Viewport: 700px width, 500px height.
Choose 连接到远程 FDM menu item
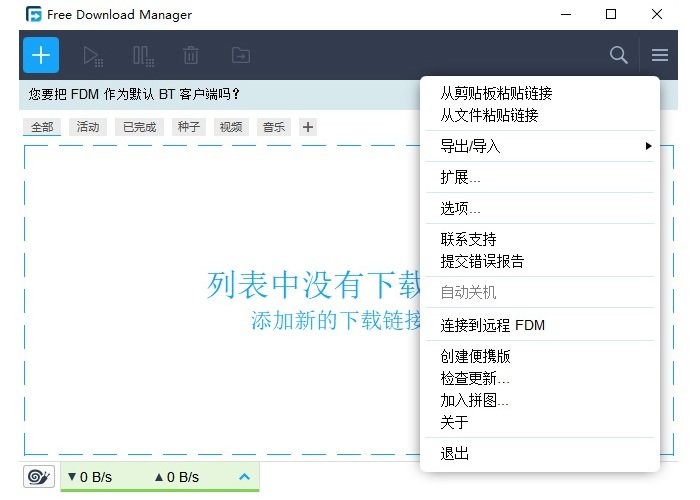[540, 325]
